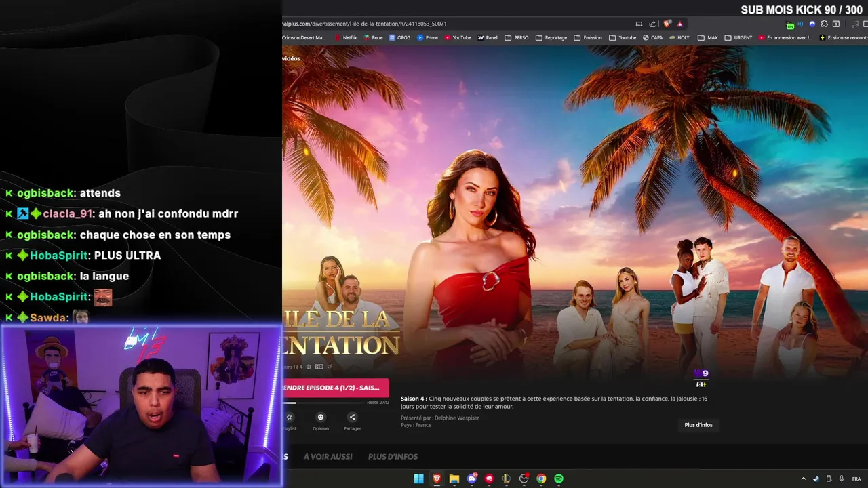868x488 pixels.
Task: Click the blue circular extension icon
Action: click(812, 24)
